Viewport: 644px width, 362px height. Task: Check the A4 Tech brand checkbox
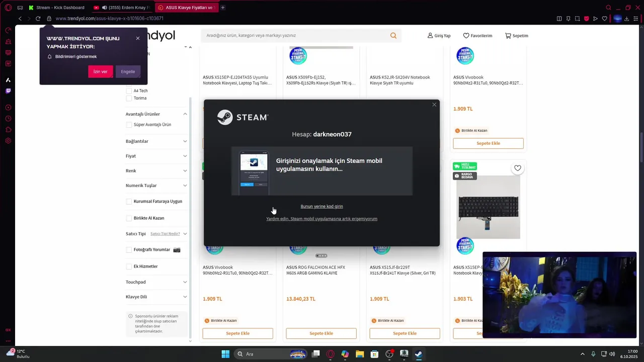(129, 91)
